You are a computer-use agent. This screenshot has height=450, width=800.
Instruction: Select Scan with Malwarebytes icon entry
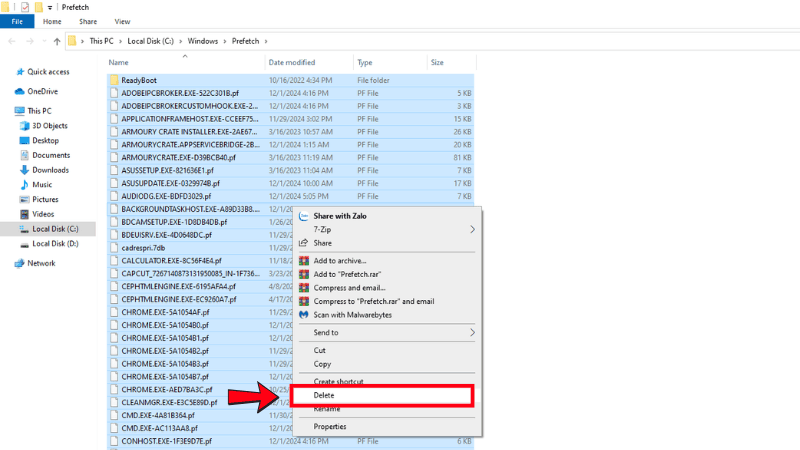tap(304, 314)
